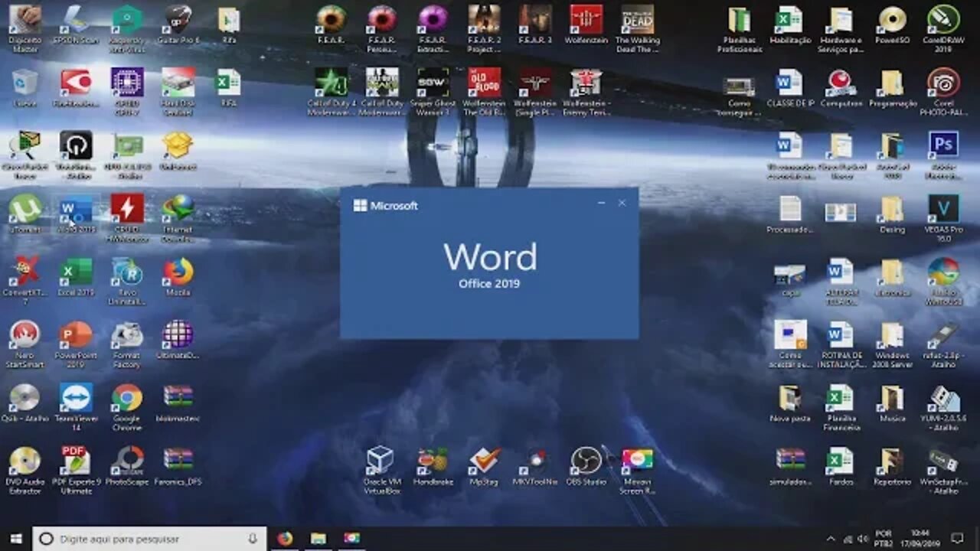Select the PDF Experte 9 Ultimate icon
The height and width of the screenshot is (551, 980).
coord(76,470)
